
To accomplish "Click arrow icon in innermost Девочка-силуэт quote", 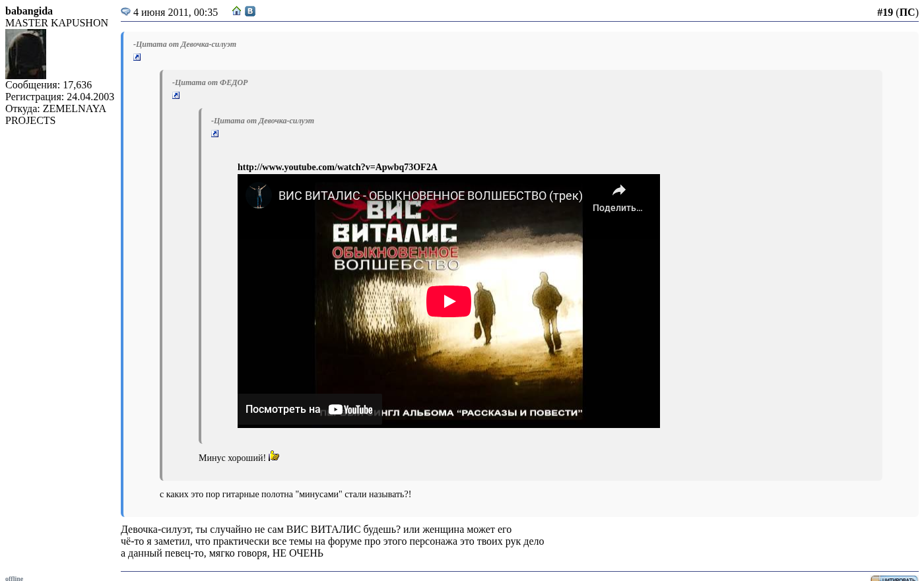I will [215, 134].
